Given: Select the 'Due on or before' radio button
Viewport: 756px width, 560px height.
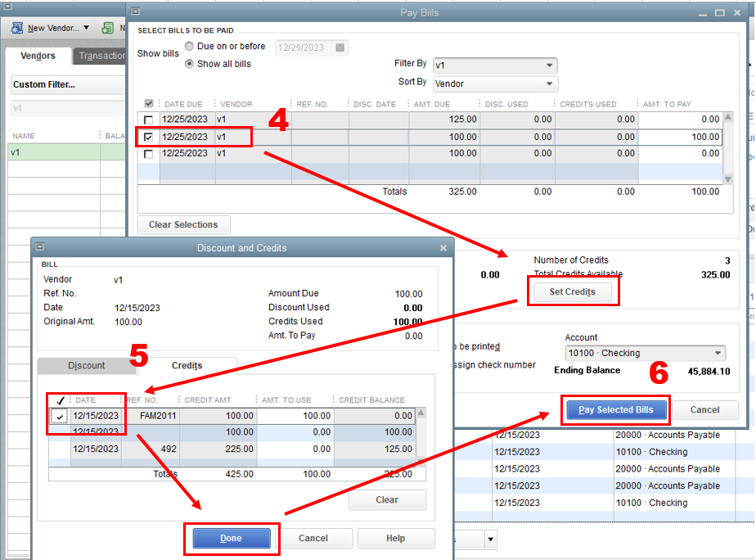Looking at the screenshot, I should (x=190, y=46).
